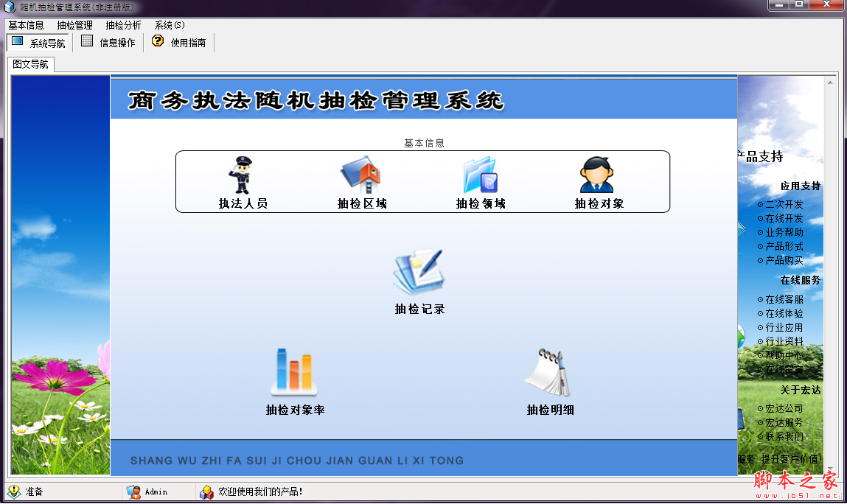Open the 抽检对象率 statistics chart icon

click(x=295, y=376)
